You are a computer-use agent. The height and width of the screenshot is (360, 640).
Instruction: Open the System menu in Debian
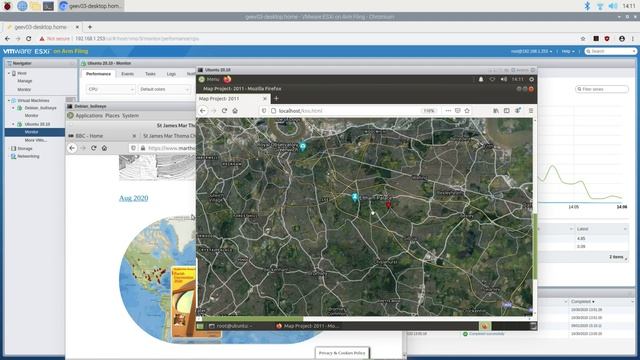point(131,116)
